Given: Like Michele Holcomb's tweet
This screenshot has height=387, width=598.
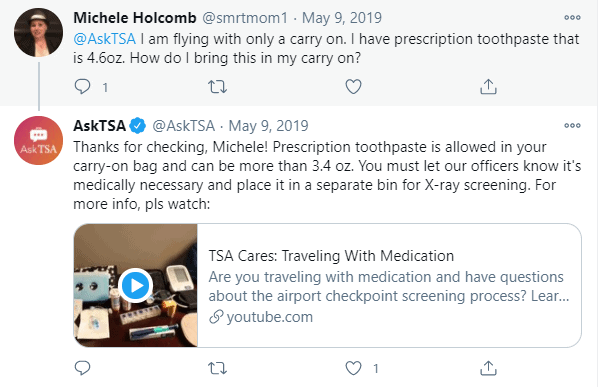Looking at the screenshot, I should [x=353, y=87].
